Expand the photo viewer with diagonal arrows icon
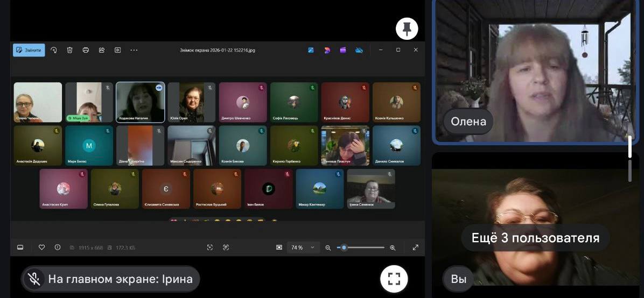Viewport: 644px width, 298px height. (416, 247)
